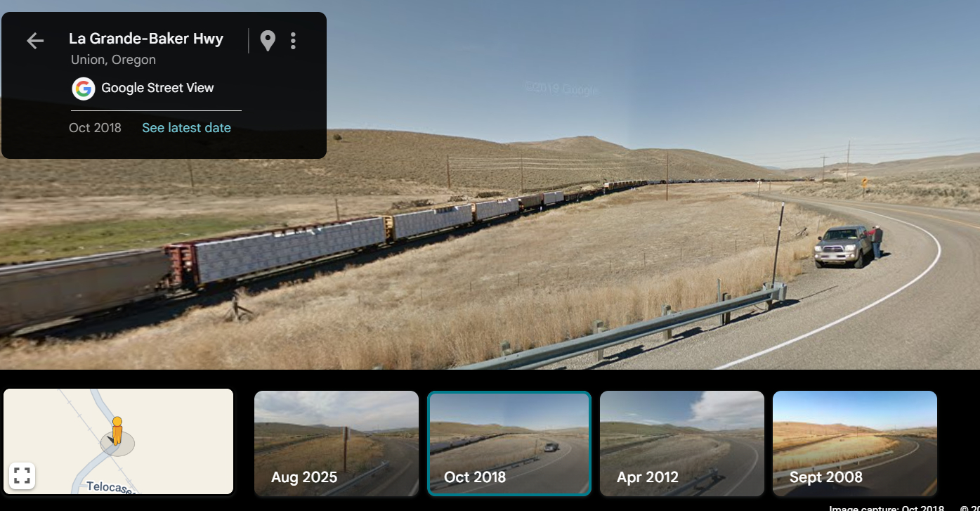Open the three-dot more options menu
Viewport: 980px width, 511px height.
tap(293, 41)
